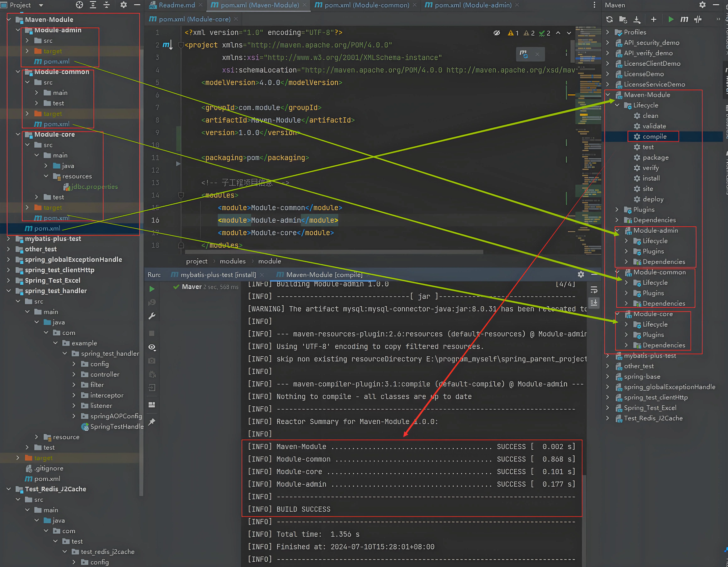Collapse the Module-core folder in the Project tree
This screenshot has width=728, height=567.
18,134
